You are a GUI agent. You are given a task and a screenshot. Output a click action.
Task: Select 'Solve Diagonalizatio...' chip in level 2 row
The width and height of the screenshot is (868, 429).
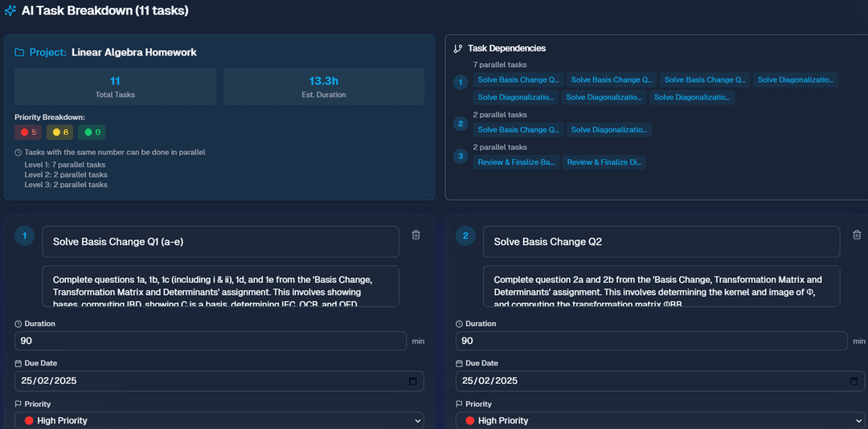tap(608, 129)
